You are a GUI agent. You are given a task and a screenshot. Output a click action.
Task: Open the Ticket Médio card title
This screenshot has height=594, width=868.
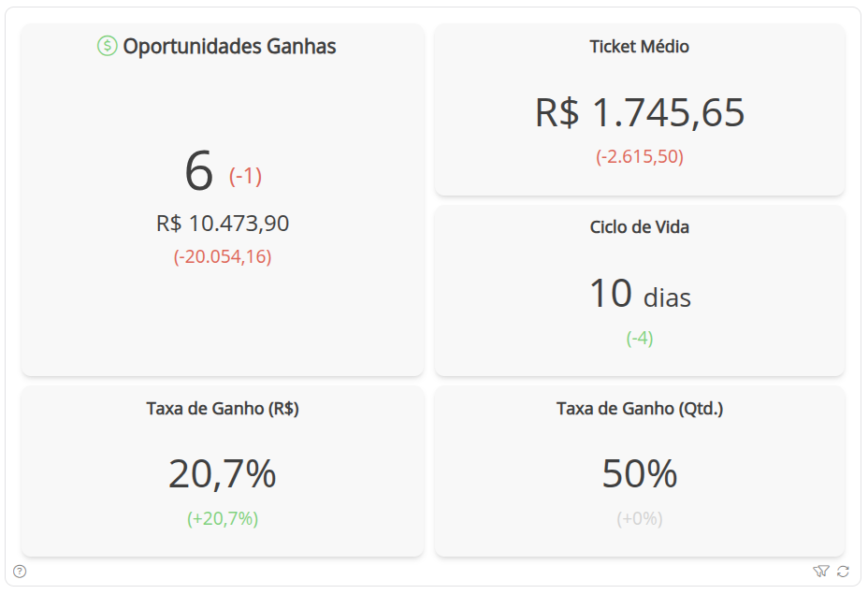(640, 47)
